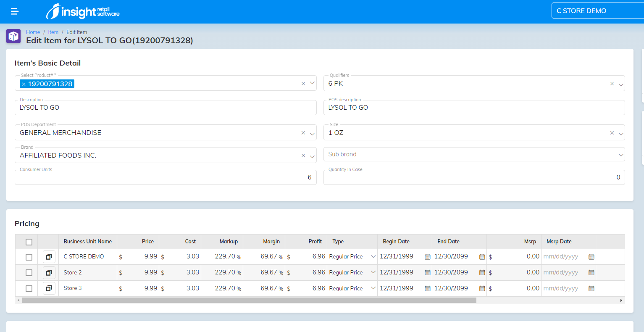Click the Quantity In Case input field
The width and height of the screenshot is (644, 332).
click(x=474, y=177)
